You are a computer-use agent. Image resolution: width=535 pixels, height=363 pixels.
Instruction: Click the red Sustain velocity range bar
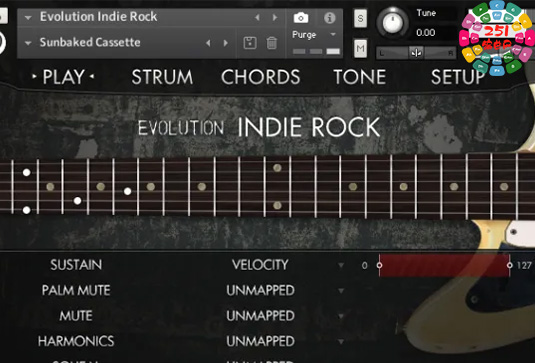click(444, 265)
